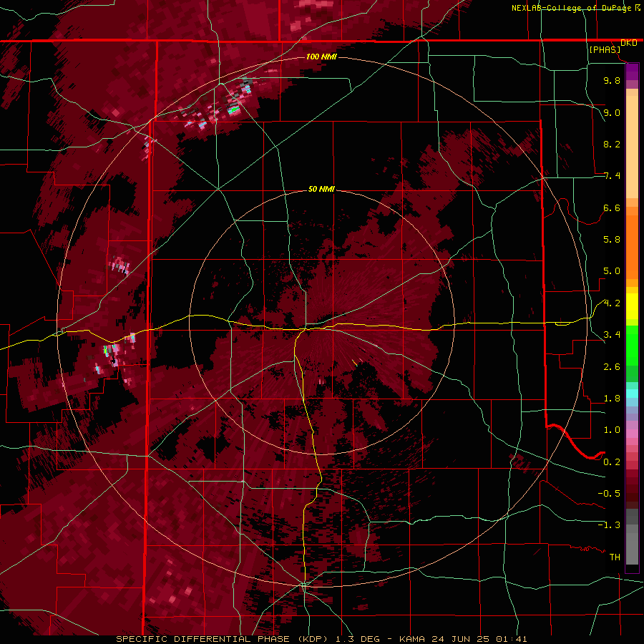Image resolution: width=644 pixels, height=644 pixels.
Task: Click the 0.2 value on color scale
Action: point(612,462)
